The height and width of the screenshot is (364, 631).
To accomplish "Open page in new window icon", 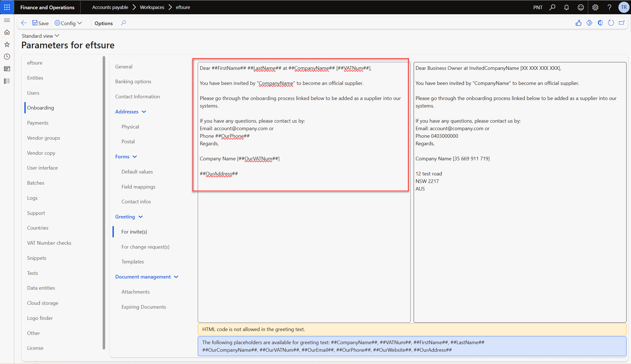I will tap(622, 23).
